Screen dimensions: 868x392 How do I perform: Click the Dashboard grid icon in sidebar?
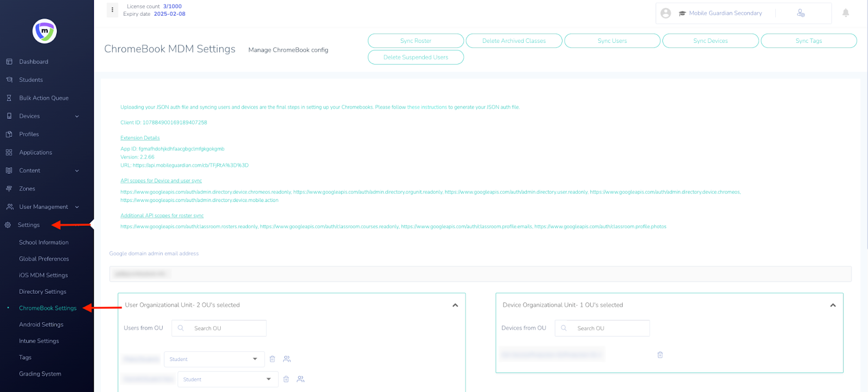click(x=9, y=62)
